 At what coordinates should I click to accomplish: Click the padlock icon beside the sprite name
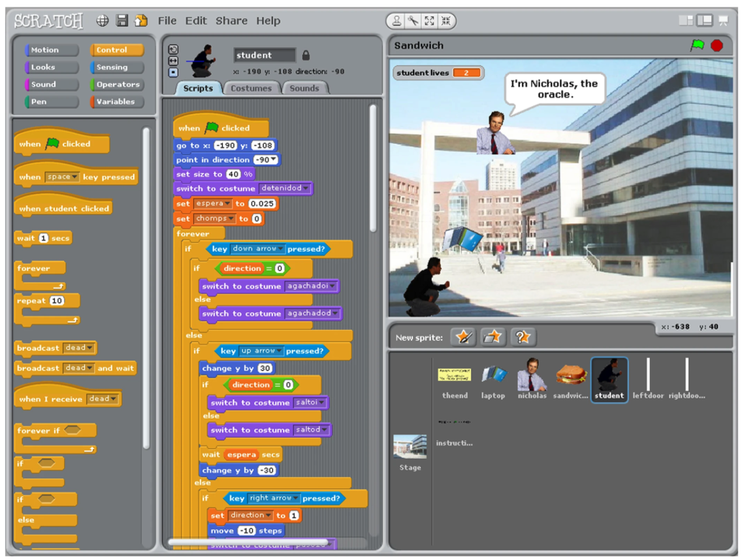click(x=306, y=56)
